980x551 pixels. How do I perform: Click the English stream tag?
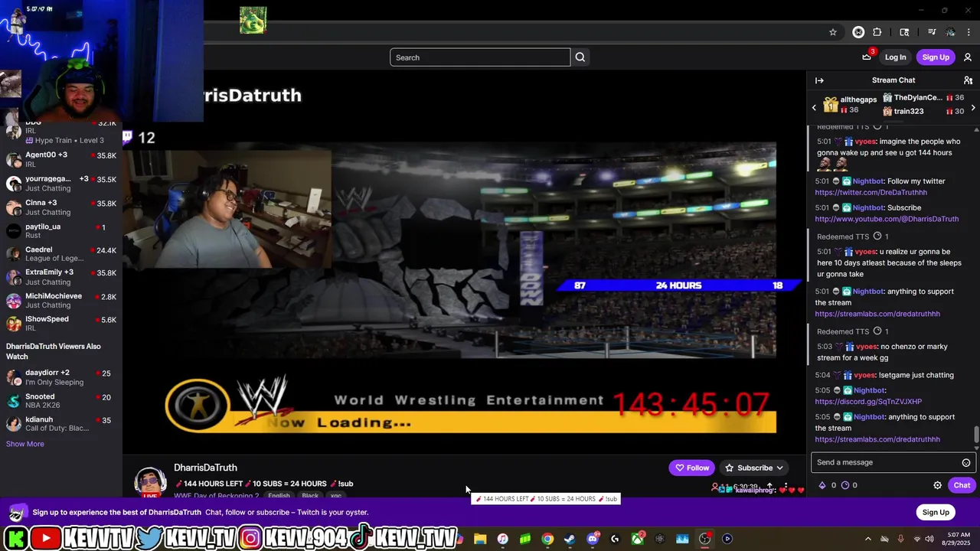click(x=279, y=496)
